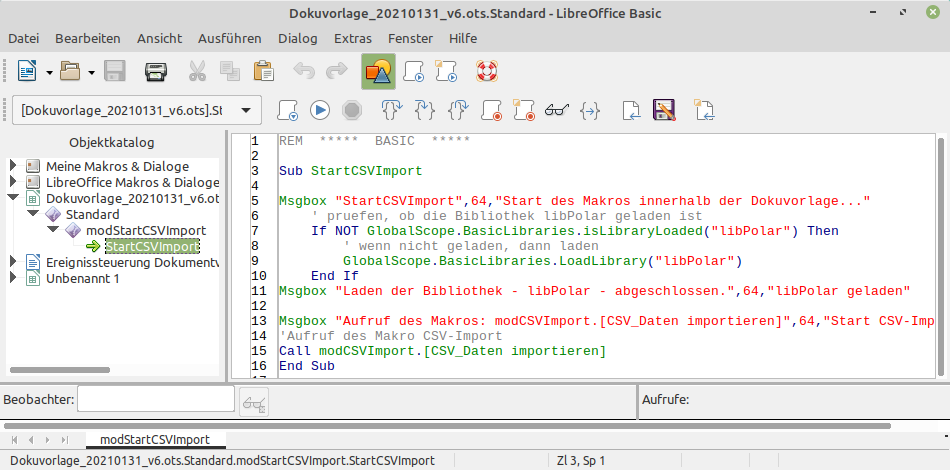Click the Undo arrow icon

(x=304, y=71)
